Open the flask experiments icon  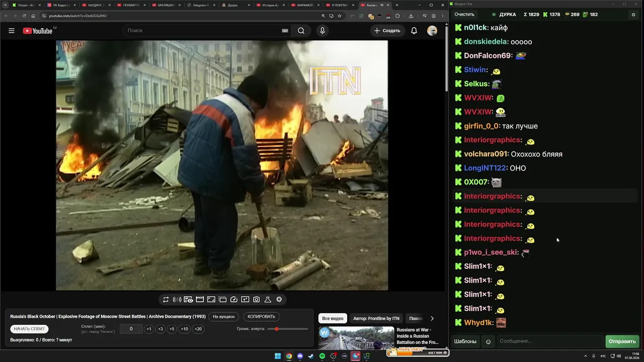pos(268,300)
